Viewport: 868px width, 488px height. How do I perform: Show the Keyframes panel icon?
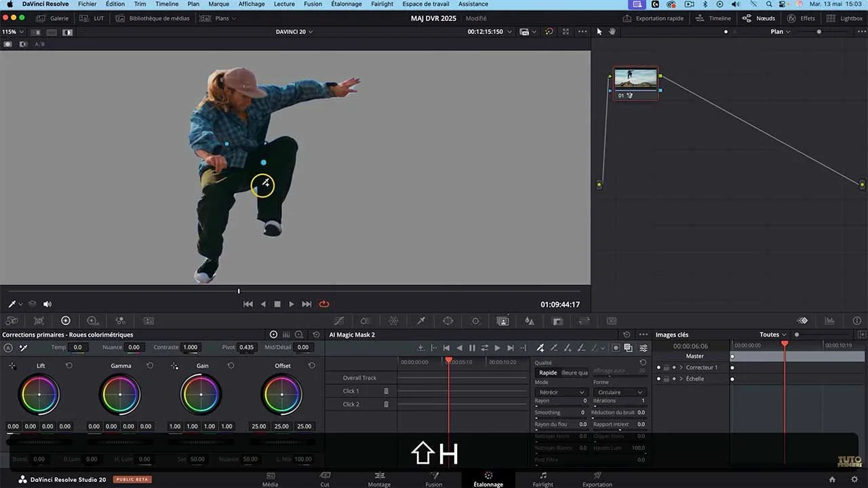pyautogui.click(x=802, y=320)
